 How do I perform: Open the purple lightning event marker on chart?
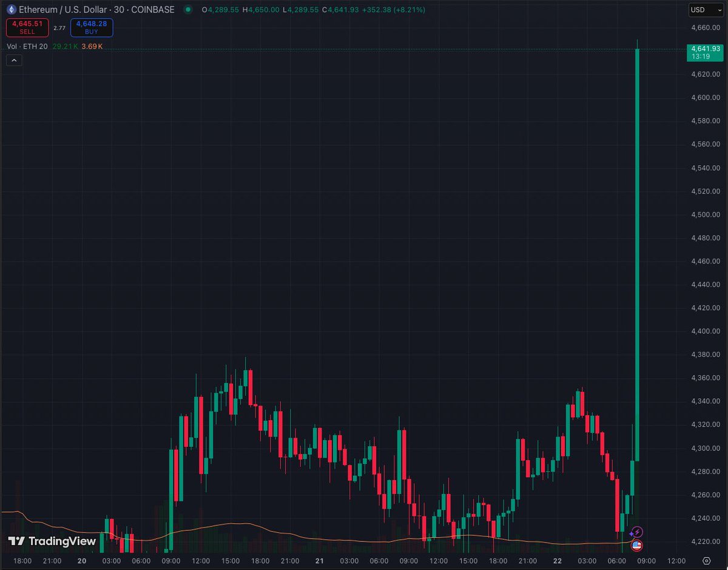pyautogui.click(x=638, y=533)
